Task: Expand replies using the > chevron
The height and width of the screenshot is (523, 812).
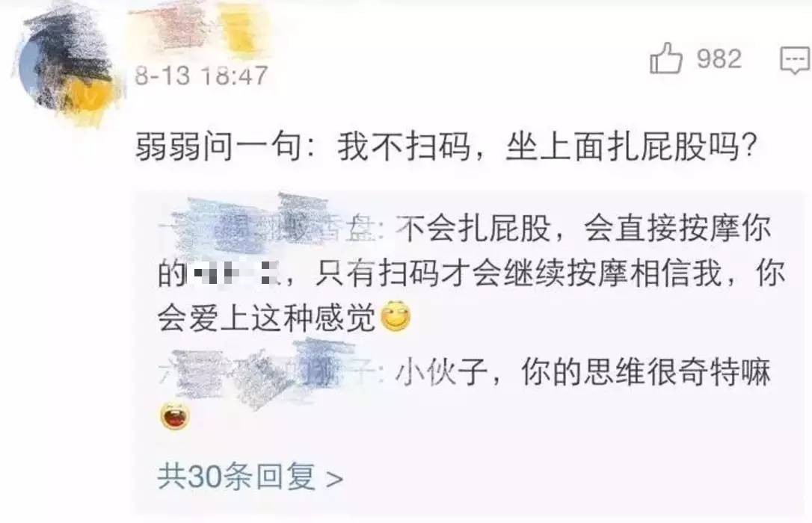Action: coord(334,478)
